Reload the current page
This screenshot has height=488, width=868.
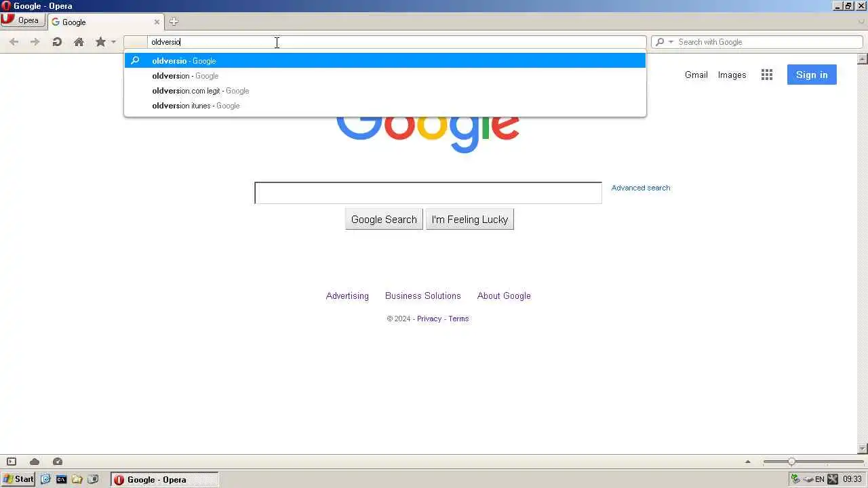coord(57,42)
